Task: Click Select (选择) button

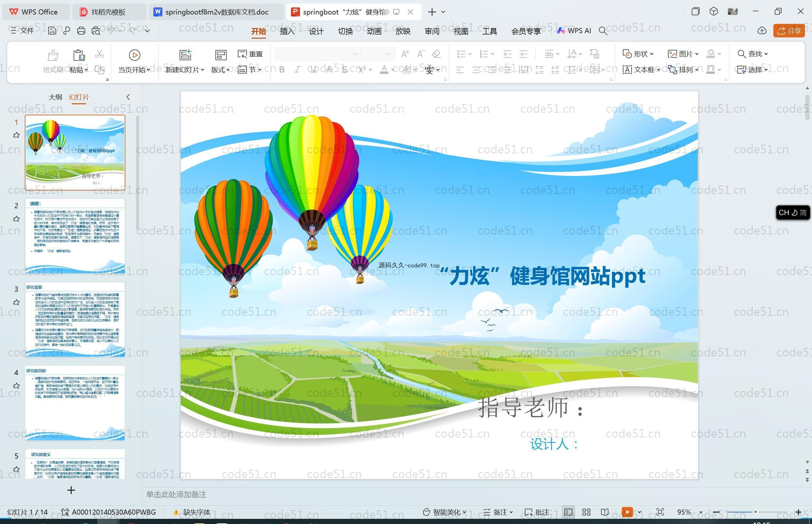Action: (x=752, y=70)
